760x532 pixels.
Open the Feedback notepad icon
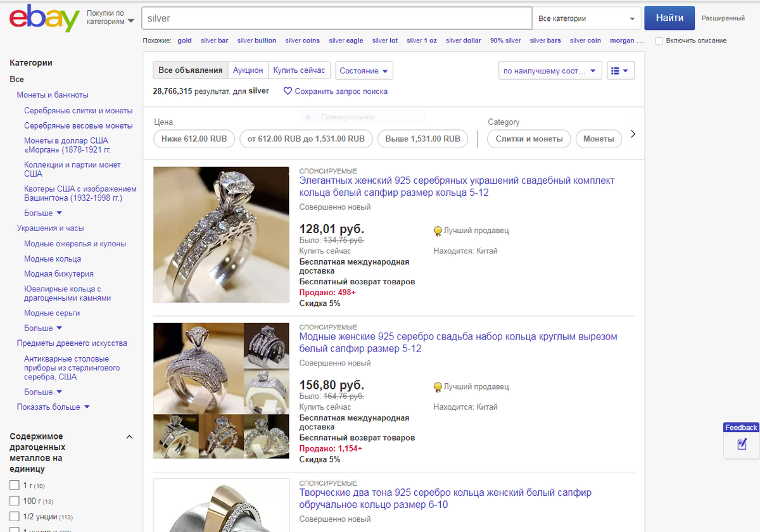[742, 445]
